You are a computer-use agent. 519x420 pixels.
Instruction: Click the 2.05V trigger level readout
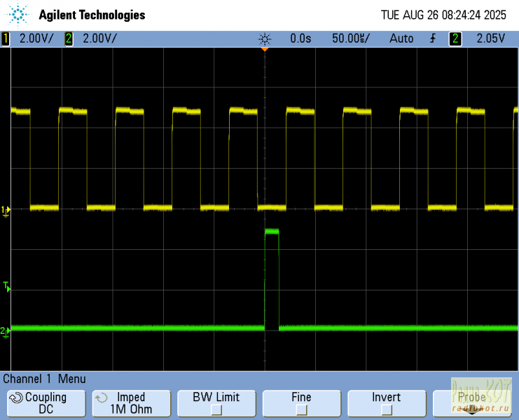[x=491, y=39]
